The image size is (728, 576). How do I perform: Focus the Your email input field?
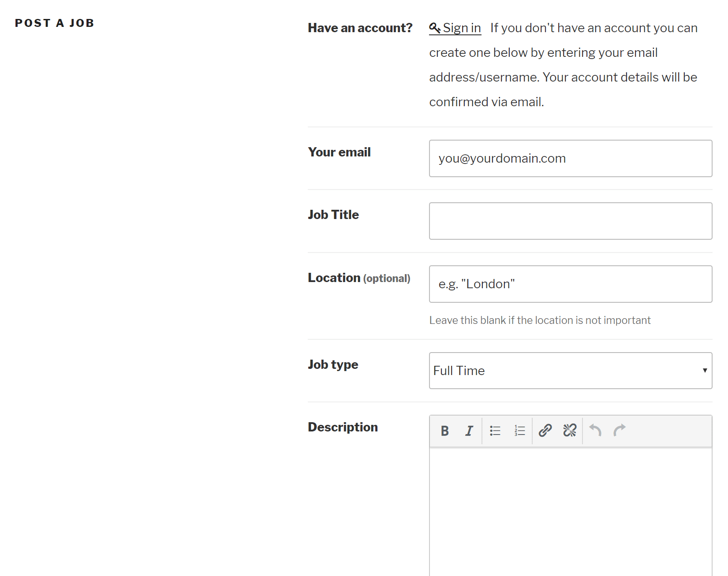[570, 158]
